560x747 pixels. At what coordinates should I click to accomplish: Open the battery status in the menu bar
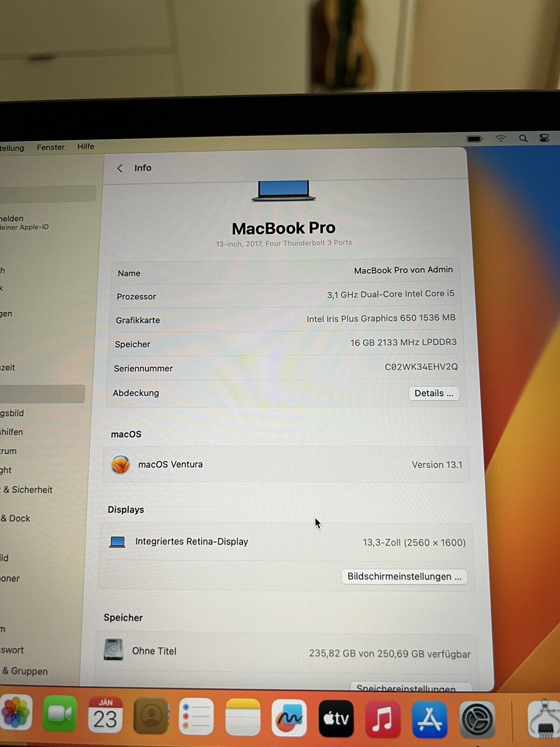pyautogui.click(x=475, y=139)
